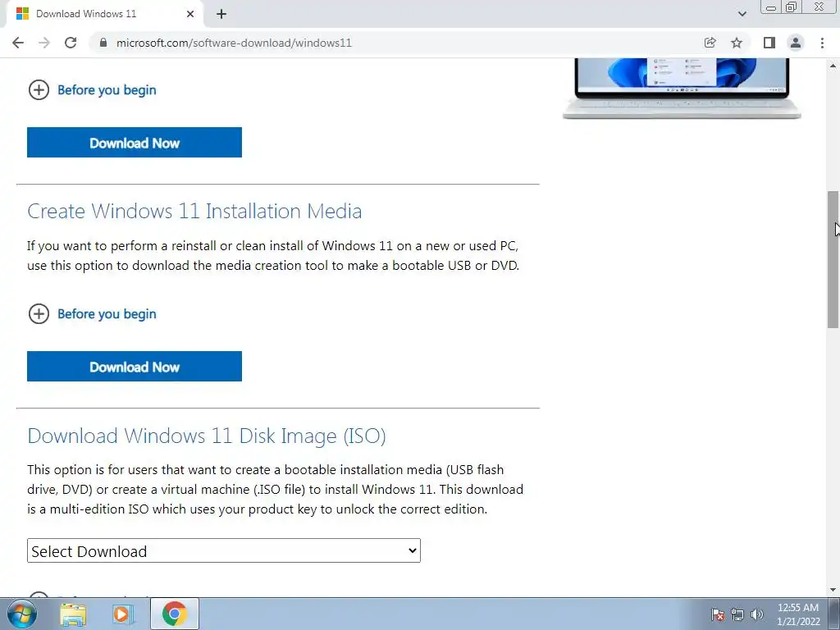
Task: Click the scrollbar up arrow
Action: [x=833, y=66]
